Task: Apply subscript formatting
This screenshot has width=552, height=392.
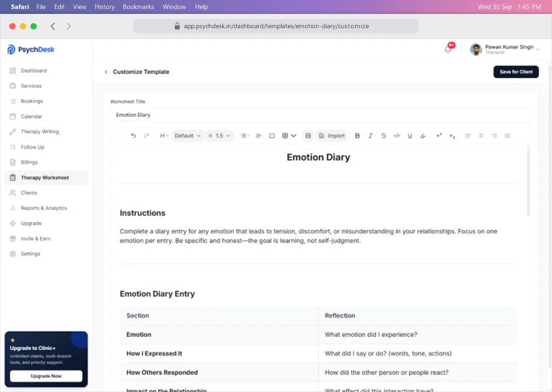Action: click(452, 136)
